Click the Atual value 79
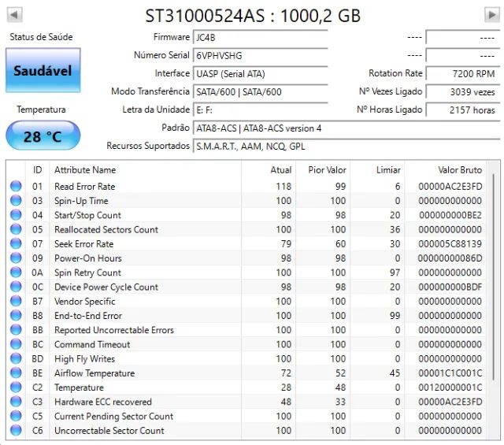The width and height of the screenshot is (504, 445). pyautogui.click(x=286, y=243)
